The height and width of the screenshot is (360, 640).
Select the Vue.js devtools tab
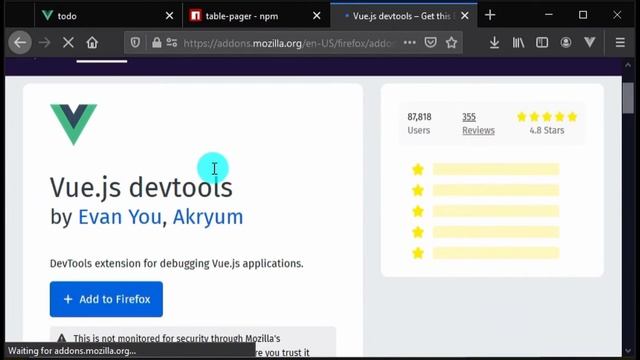[x=404, y=16]
